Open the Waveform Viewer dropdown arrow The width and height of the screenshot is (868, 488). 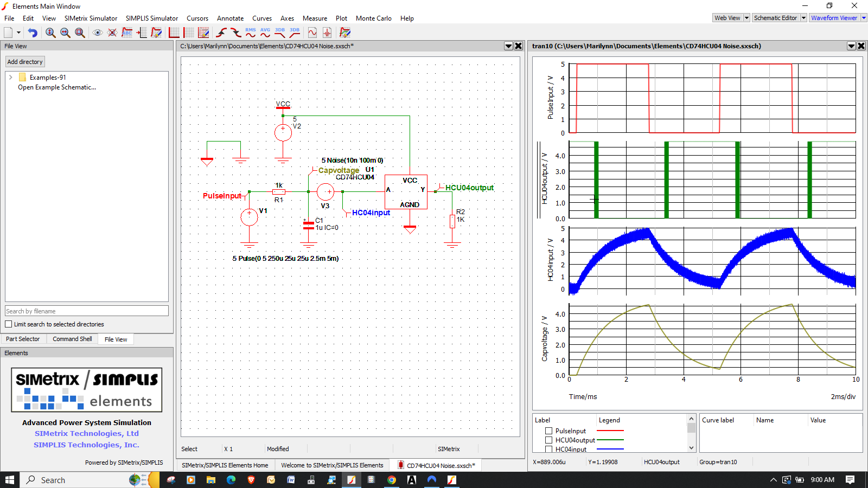tap(864, 18)
